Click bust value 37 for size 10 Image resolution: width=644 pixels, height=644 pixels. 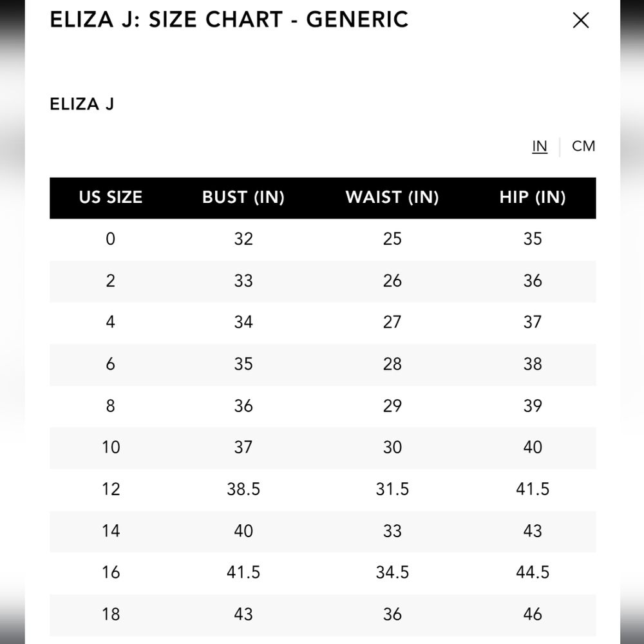coord(243,447)
